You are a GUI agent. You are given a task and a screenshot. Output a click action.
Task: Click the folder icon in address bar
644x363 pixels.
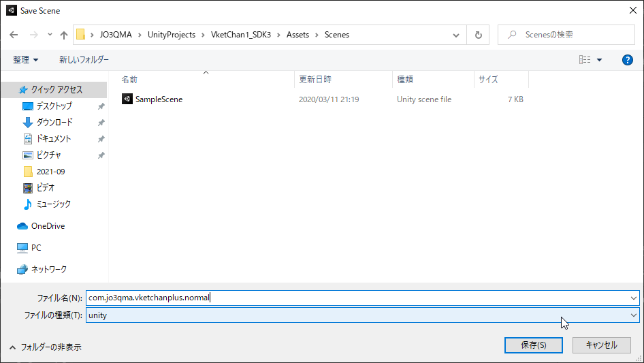tap(81, 35)
